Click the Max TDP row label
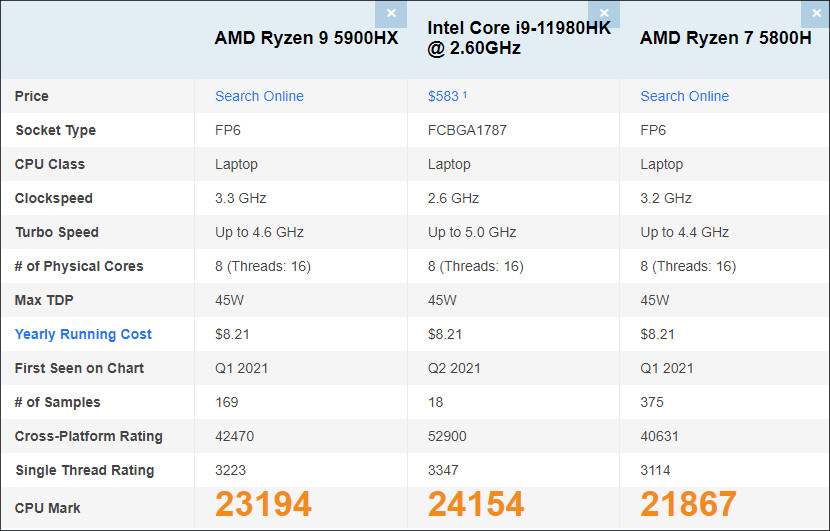Image resolution: width=830 pixels, height=531 pixels. [44, 300]
